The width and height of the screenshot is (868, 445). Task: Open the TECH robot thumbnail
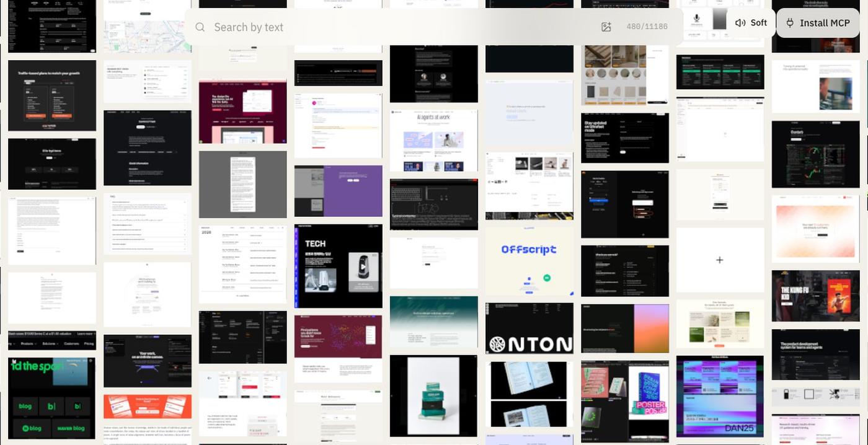pyautogui.click(x=339, y=266)
